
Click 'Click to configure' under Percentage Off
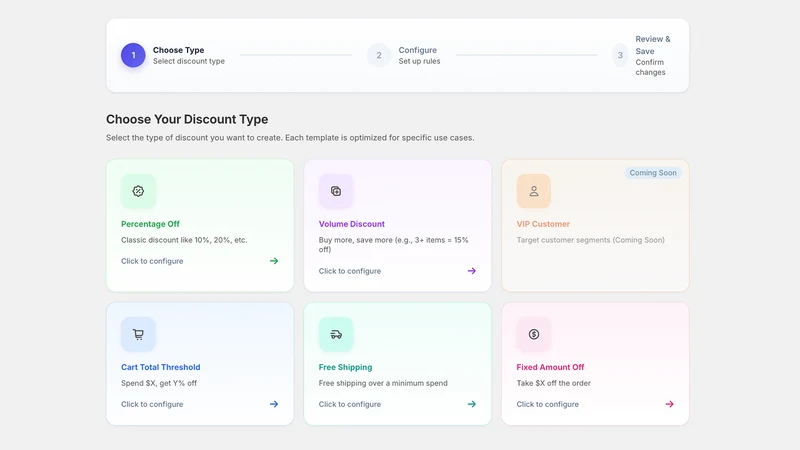point(152,261)
